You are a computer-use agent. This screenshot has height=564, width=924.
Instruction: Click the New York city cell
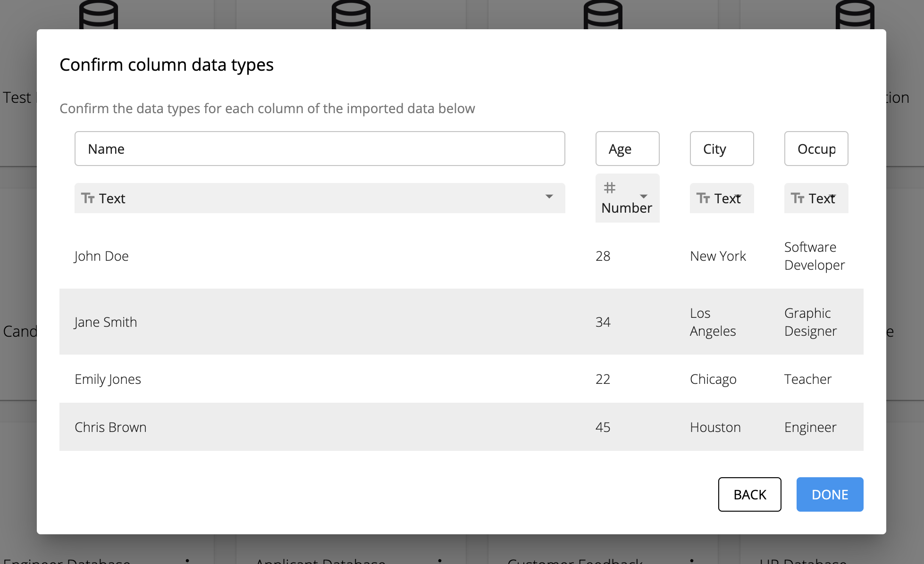(718, 256)
